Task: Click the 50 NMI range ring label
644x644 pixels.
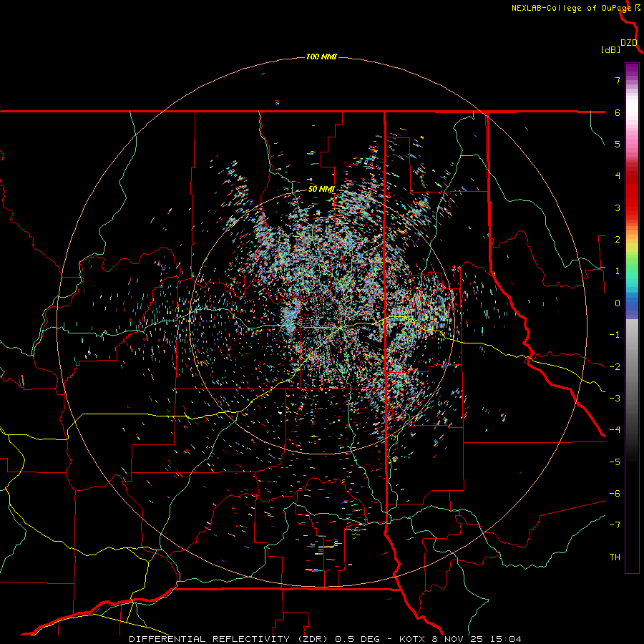Action: (x=321, y=189)
